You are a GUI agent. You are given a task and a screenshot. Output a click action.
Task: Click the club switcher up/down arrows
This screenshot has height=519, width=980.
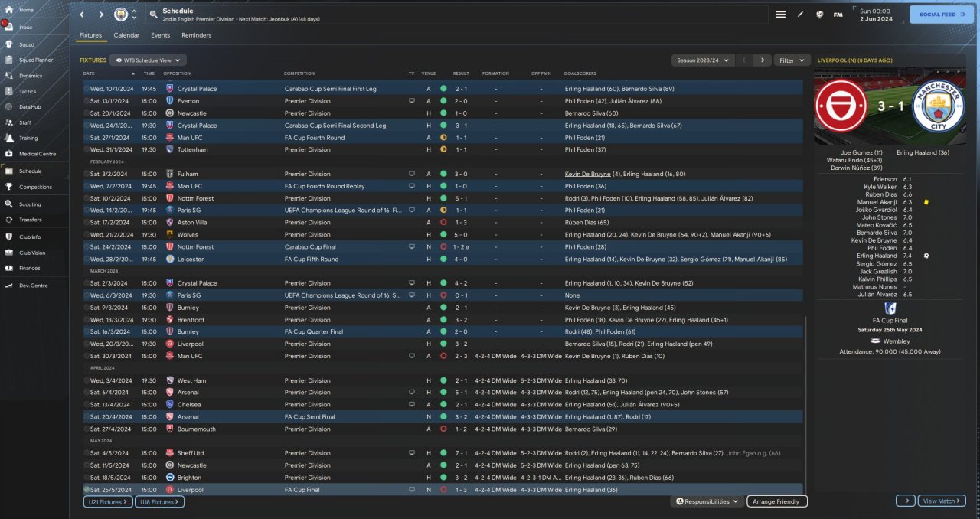click(135, 15)
